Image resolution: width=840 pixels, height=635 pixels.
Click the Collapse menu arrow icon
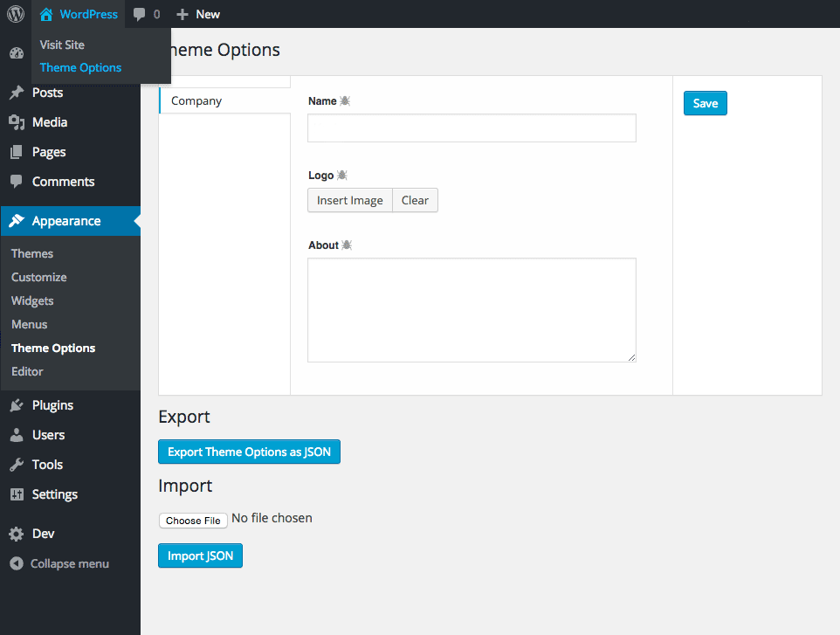[x=17, y=563]
